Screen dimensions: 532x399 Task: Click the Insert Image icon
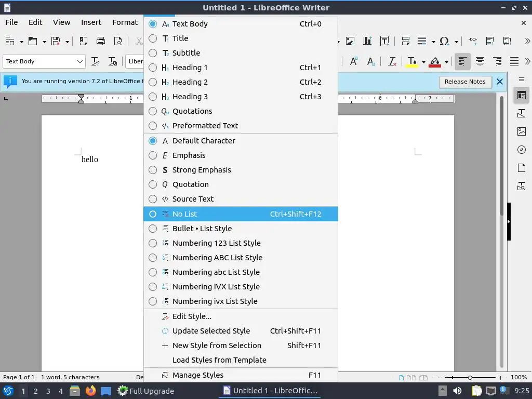pos(350,42)
